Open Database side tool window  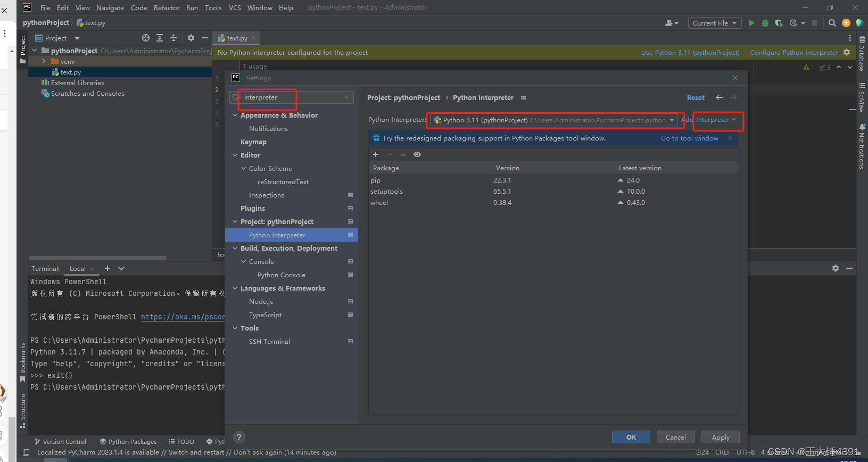[862, 54]
